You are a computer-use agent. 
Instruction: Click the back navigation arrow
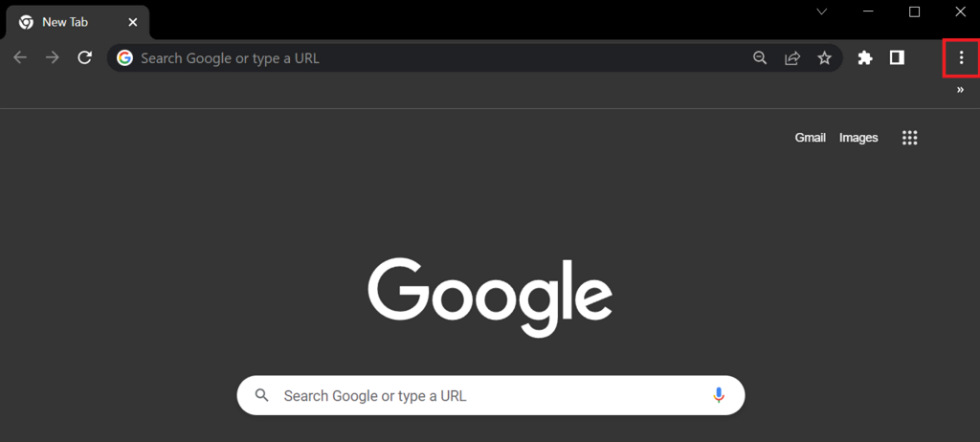click(x=20, y=58)
